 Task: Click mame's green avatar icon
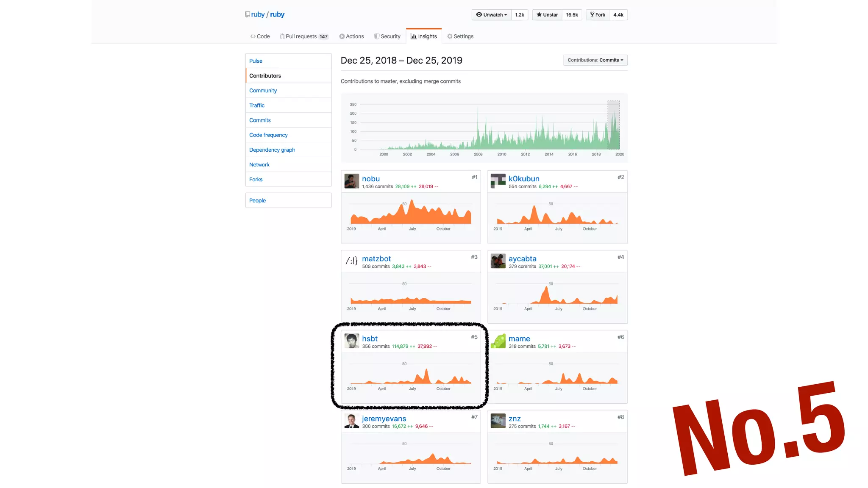point(498,341)
